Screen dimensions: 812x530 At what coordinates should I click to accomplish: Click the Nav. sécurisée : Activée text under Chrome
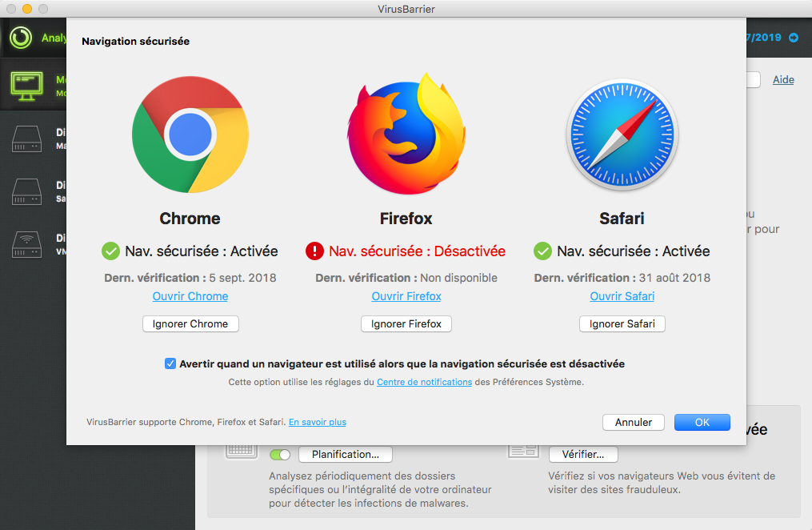pos(202,251)
